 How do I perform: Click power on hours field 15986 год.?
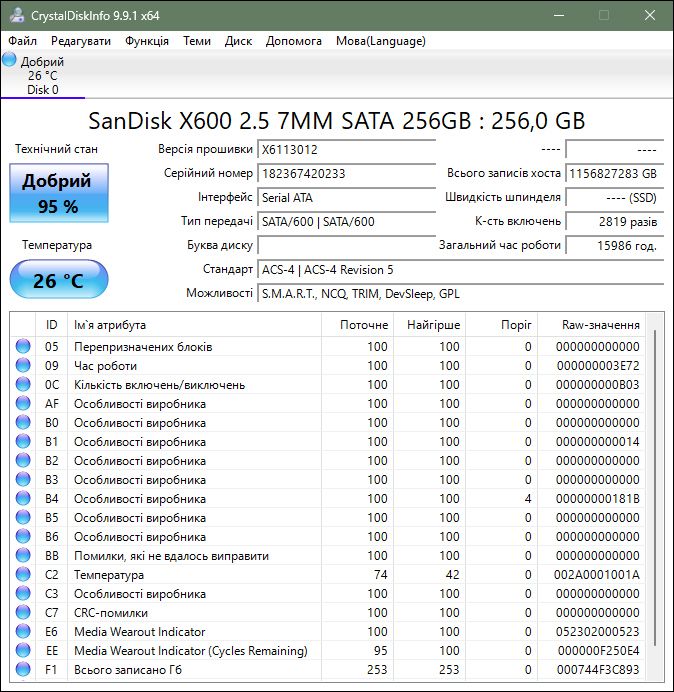coord(614,245)
